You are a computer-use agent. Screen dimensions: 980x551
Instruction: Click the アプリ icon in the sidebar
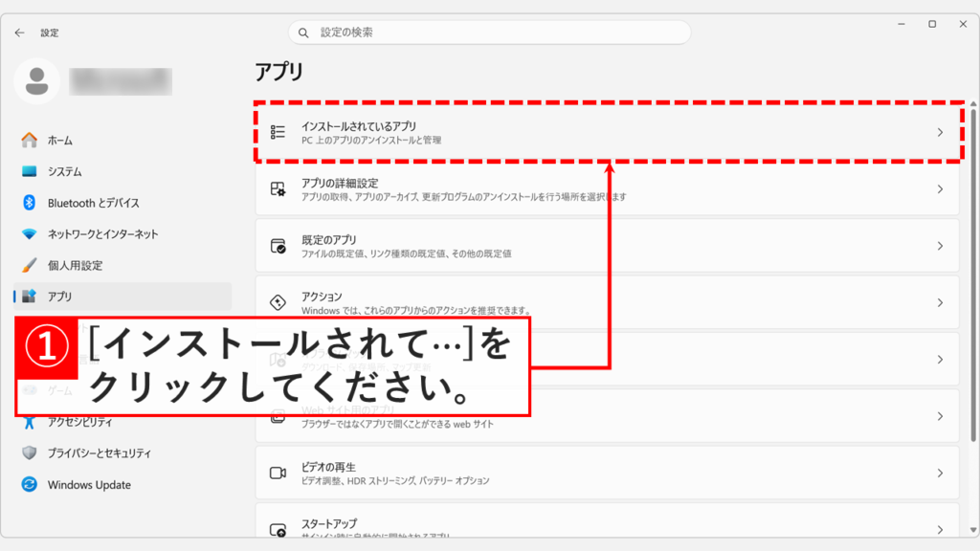click(x=30, y=297)
